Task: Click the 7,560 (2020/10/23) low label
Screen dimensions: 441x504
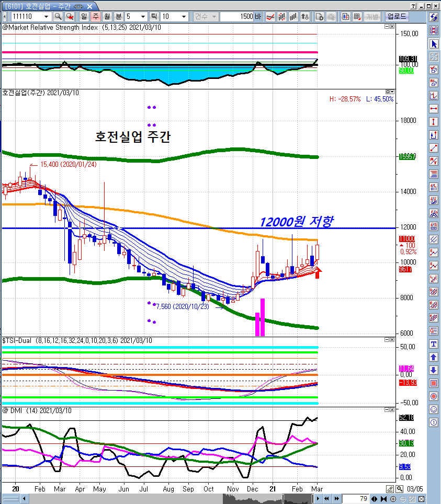Action: [183, 307]
